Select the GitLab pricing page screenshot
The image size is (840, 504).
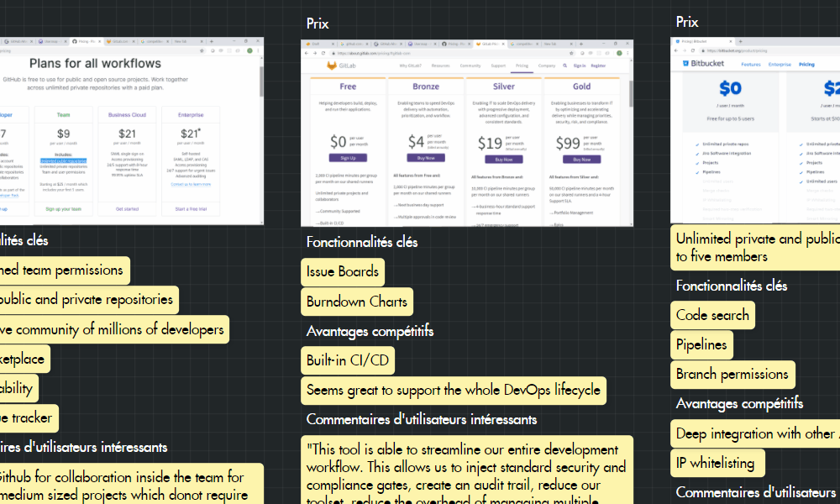pyautogui.click(x=466, y=133)
